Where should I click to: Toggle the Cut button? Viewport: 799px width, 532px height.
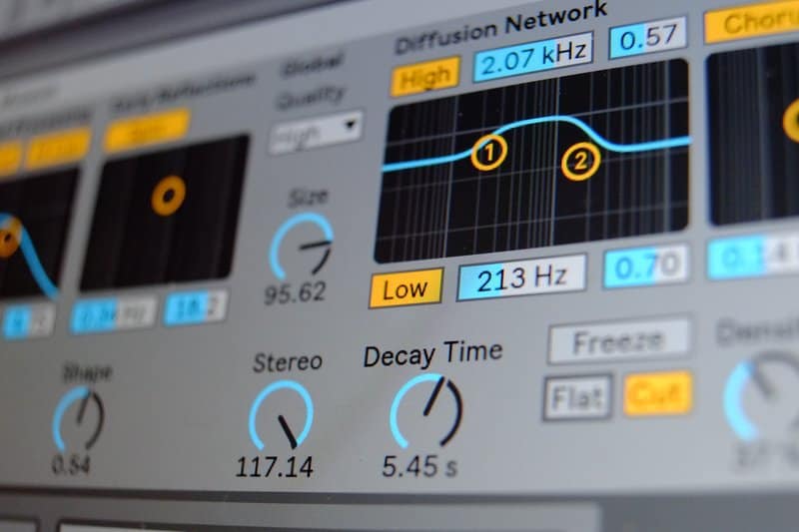(x=657, y=393)
